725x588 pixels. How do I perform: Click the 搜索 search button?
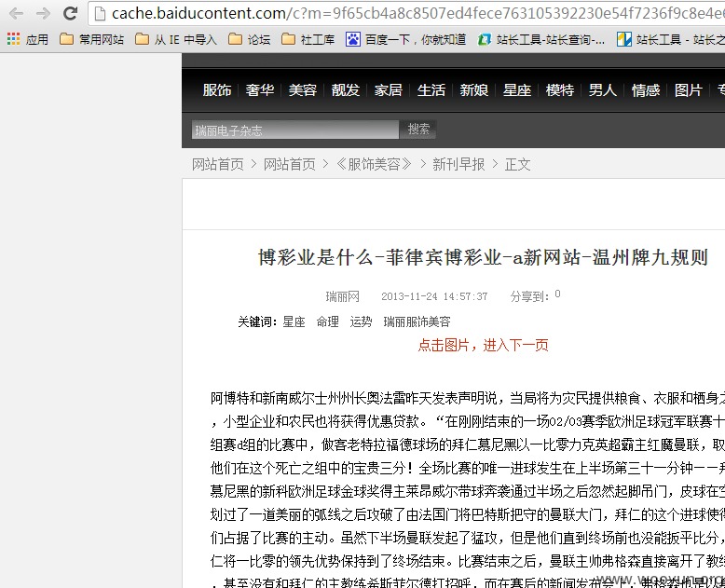(x=418, y=130)
